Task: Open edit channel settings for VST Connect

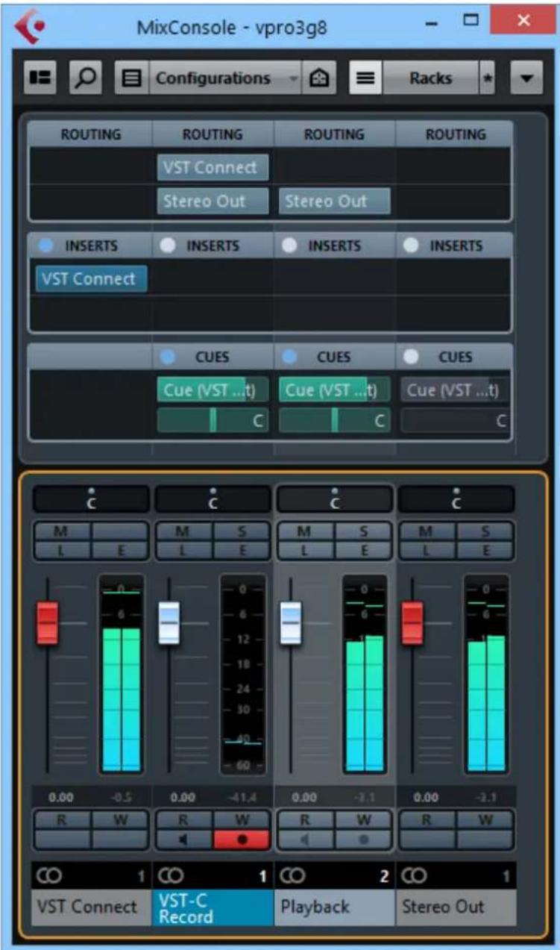Action: coord(120,551)
